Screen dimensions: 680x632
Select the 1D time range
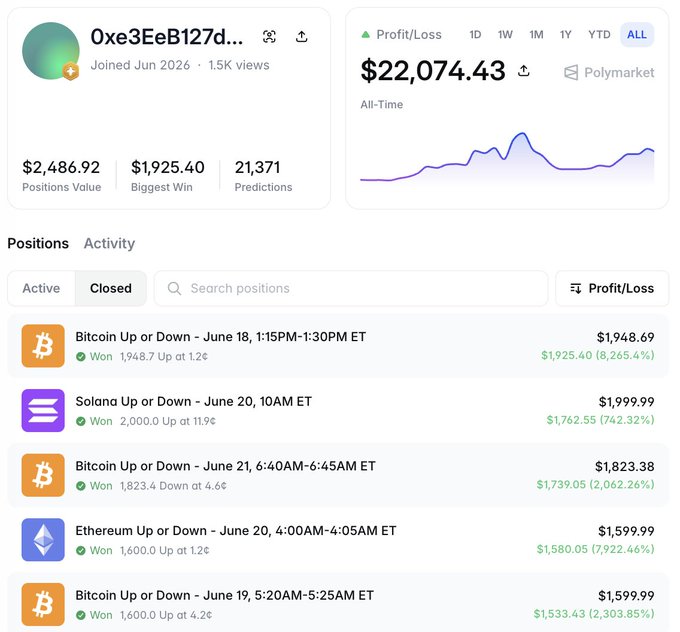pos(475,35)
